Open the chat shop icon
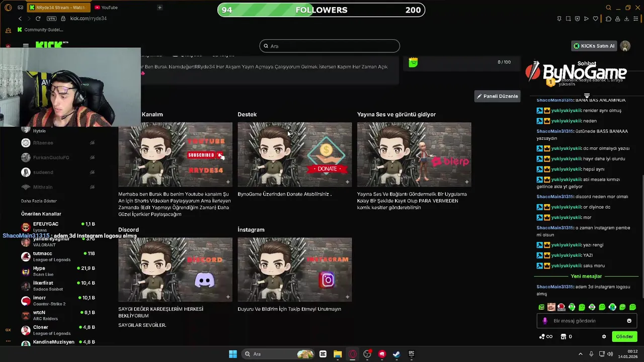 [x=563, y=336]
